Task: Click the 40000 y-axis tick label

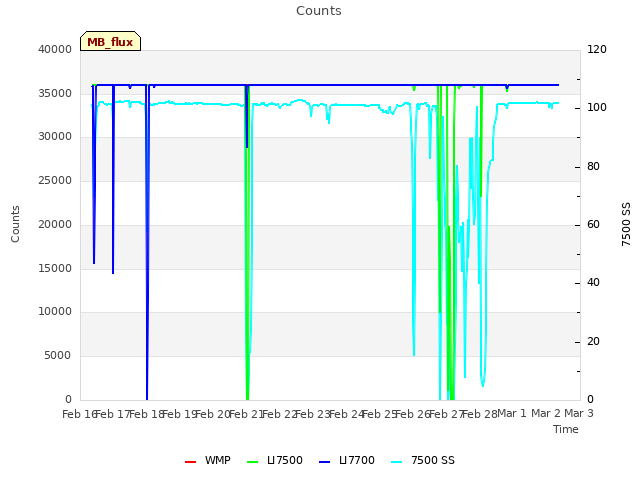Action: [55, 49]
